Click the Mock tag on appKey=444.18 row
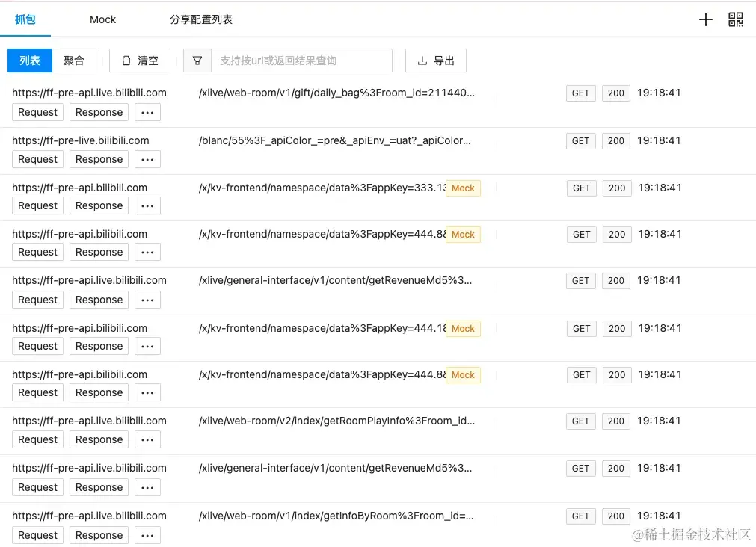 point(463,328)
